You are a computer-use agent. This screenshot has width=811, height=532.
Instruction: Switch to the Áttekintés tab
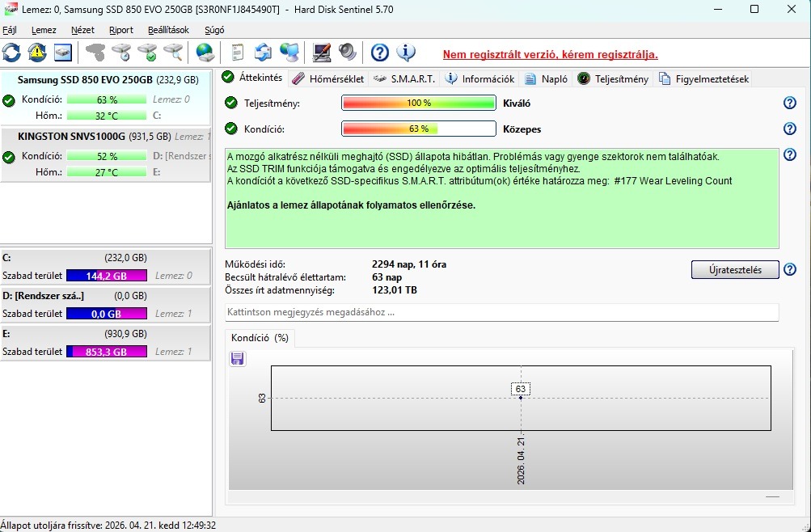pyautogui.click(x=252, y=78)
